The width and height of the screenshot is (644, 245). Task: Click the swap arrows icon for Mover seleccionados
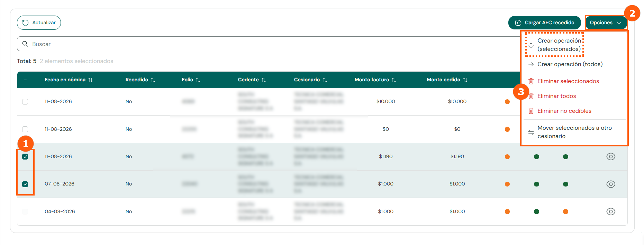click(531, 132)
